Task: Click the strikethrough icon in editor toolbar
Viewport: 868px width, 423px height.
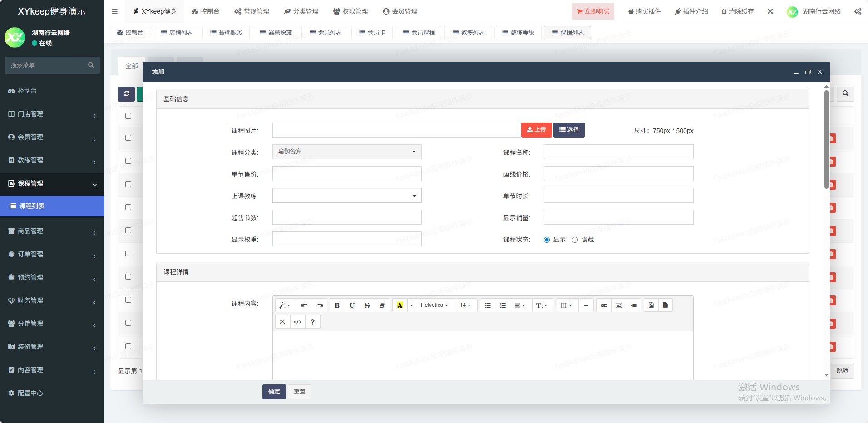Action: 367,305
